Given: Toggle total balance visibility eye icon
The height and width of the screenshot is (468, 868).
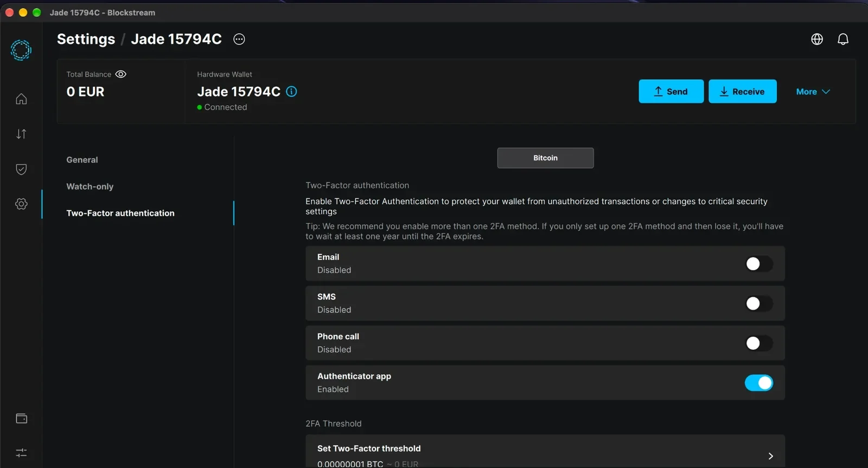Looking at the screenshot, I should tap(121, 74).
